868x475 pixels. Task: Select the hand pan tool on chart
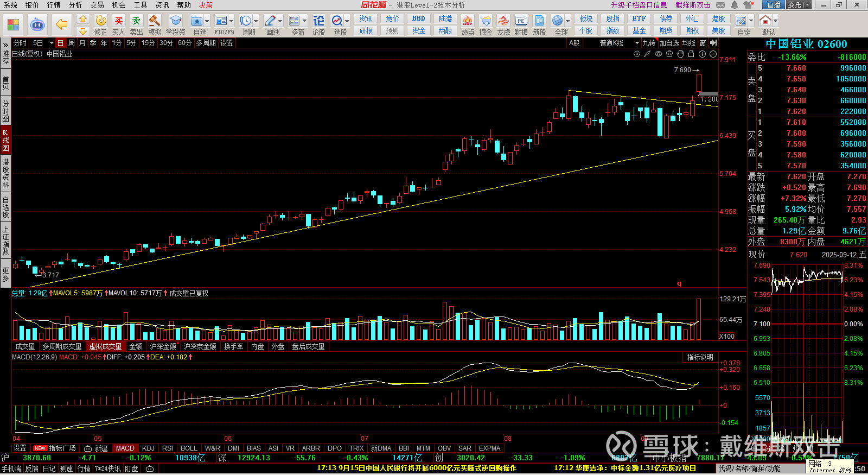[680, 54]
